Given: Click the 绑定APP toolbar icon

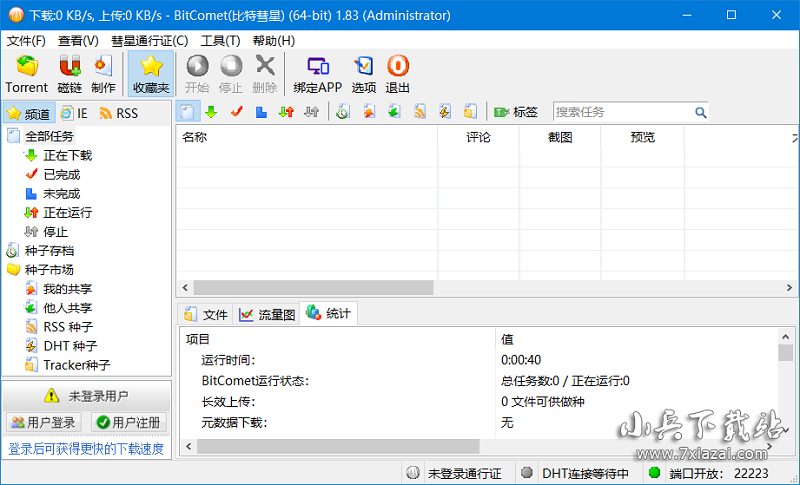Looking at the screenshot, I should pyautogui.click(x=317, y=74).
